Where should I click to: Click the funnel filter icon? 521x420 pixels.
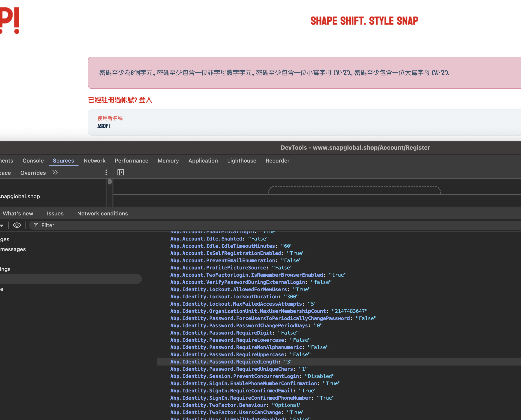click(x=36, y=225)
